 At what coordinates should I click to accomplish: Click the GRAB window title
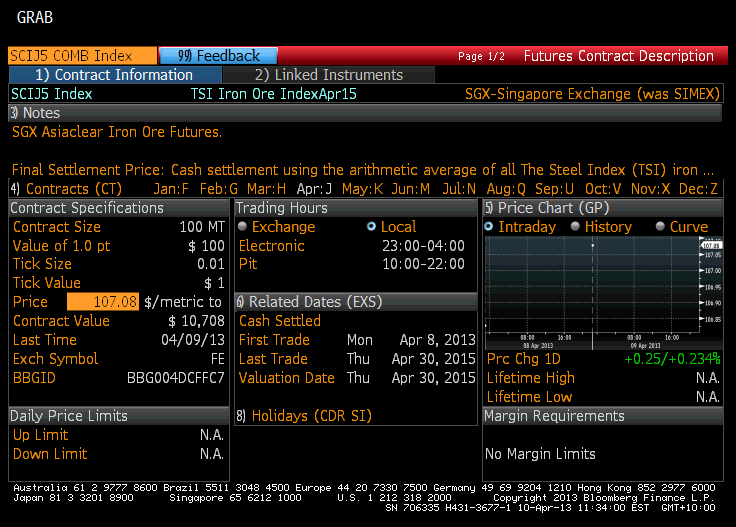[35, 17]
